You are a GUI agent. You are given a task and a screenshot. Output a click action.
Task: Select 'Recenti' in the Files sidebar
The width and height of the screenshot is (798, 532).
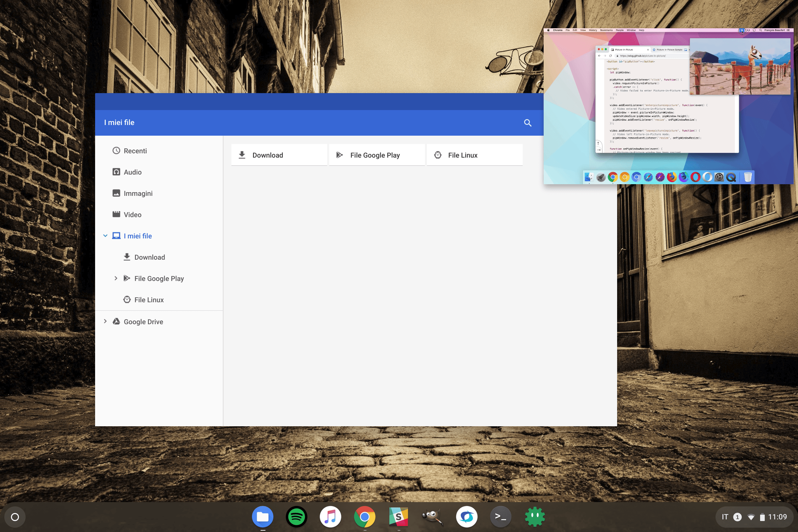coord(135,151)
